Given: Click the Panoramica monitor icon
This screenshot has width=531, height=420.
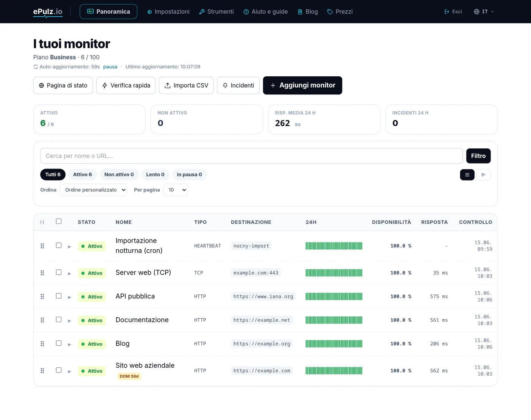Looking at the screenshot, I should (90, 11).
